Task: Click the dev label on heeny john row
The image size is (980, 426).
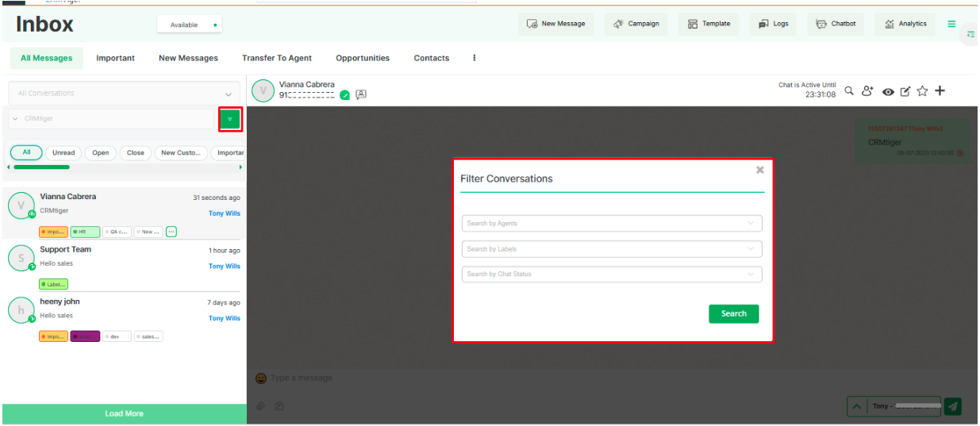Action: coord(117,336)
